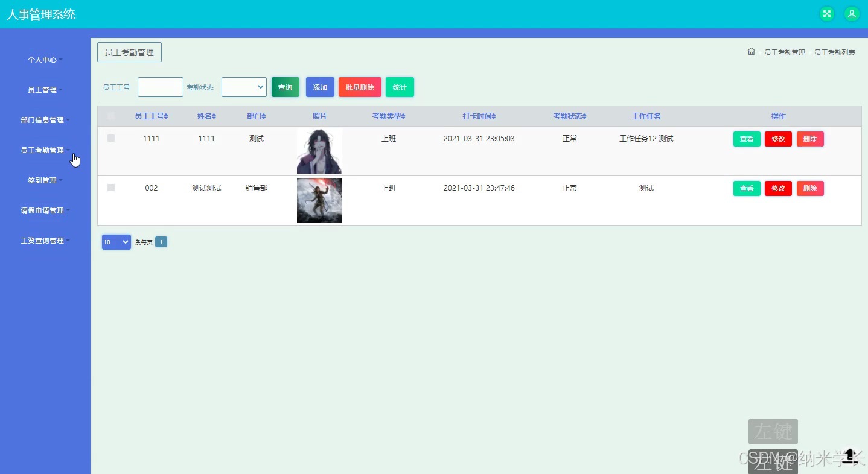The image size is (868, 474).
Task: Click the 员工考勤管理 page title tab
Action: 129,52
